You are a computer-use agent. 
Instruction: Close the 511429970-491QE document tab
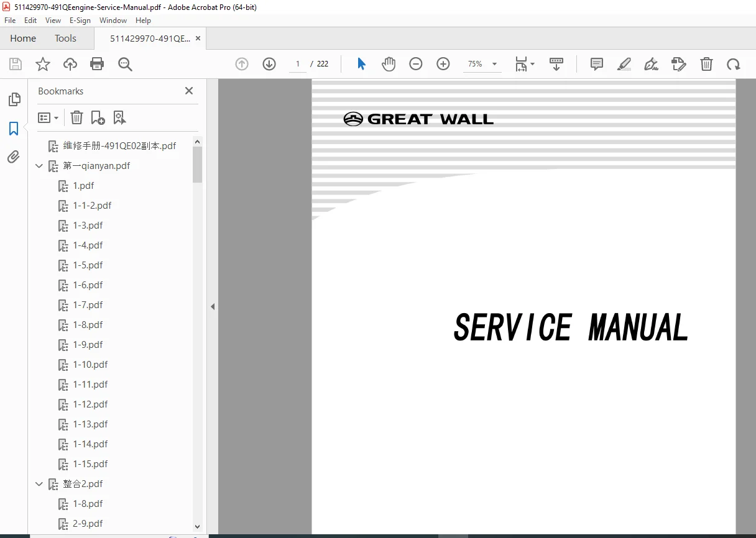(198, 39)
